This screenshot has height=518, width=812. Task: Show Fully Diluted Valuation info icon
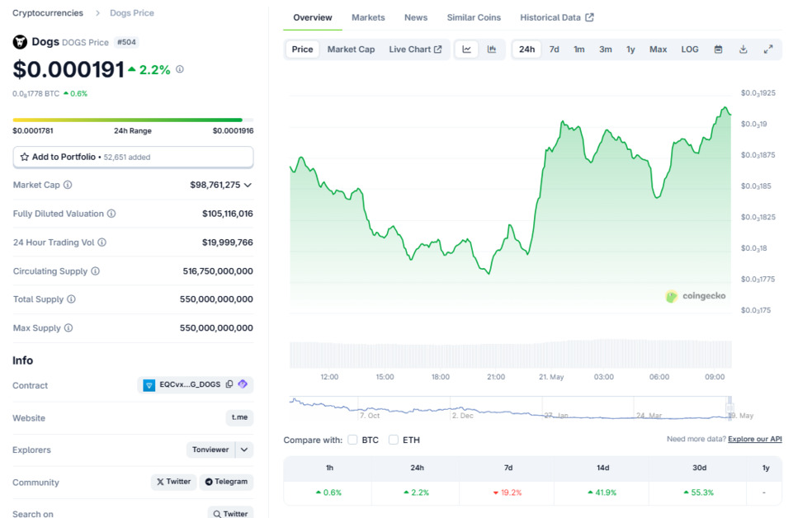click(111, 214)
